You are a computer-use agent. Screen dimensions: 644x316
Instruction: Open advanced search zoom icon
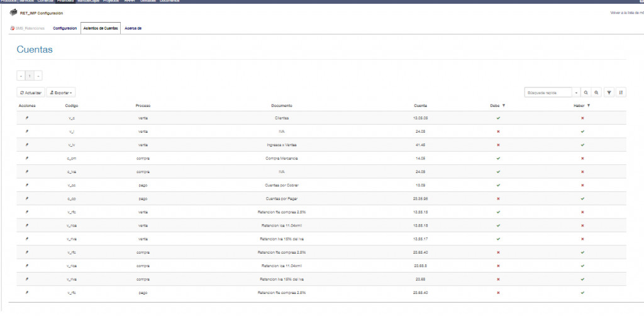[595, 93]
